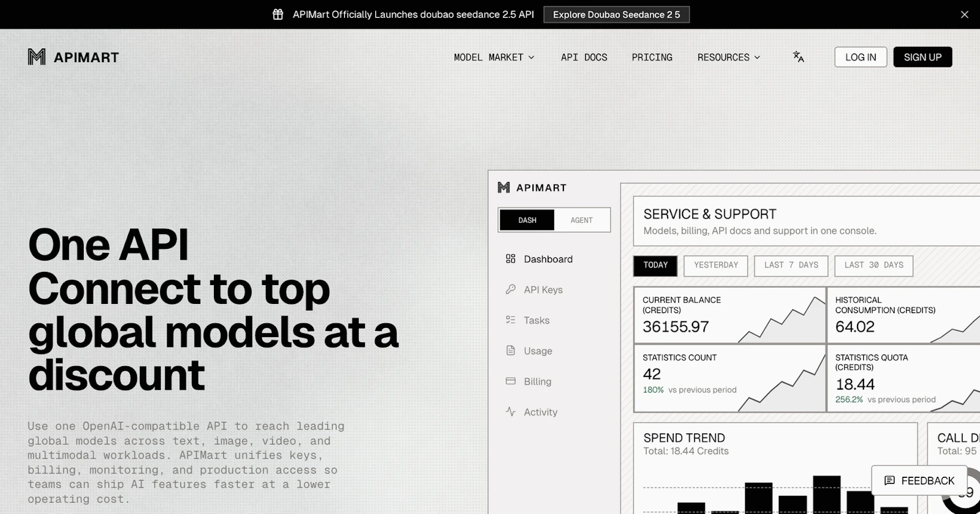
Task: Open the language translation switcher
Action: (798, 57)
